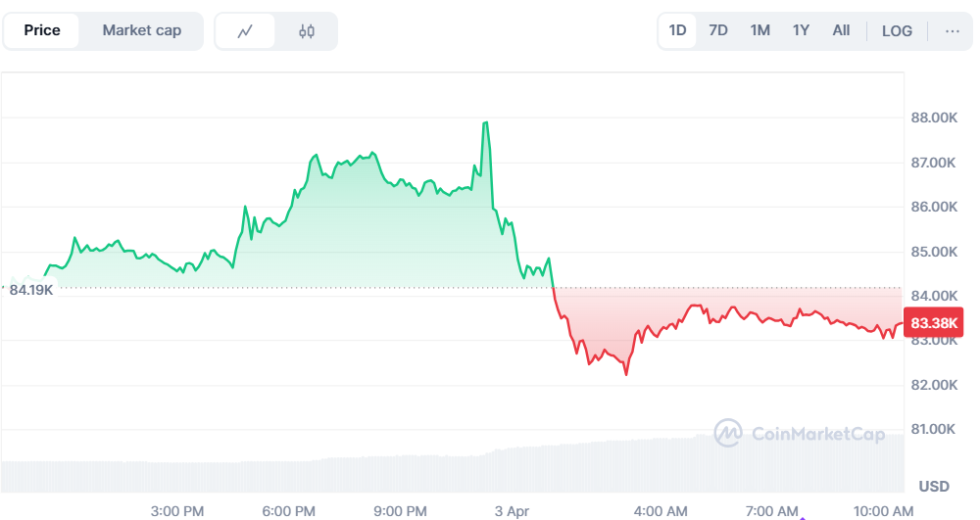This screenshot has width=980, height=520.
Task: Select the Price tab
Action: (42, 30)
